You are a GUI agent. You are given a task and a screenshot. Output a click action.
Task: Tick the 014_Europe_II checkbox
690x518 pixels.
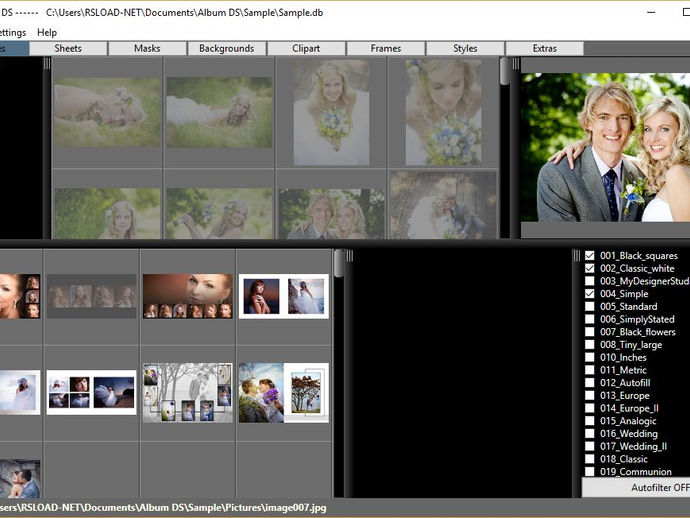coord(590,408)
